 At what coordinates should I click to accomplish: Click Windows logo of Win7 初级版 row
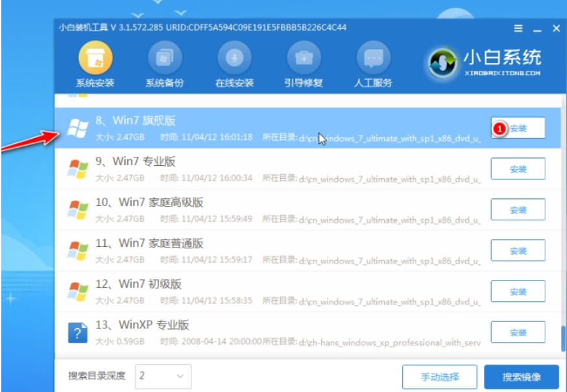click(78, 291)
